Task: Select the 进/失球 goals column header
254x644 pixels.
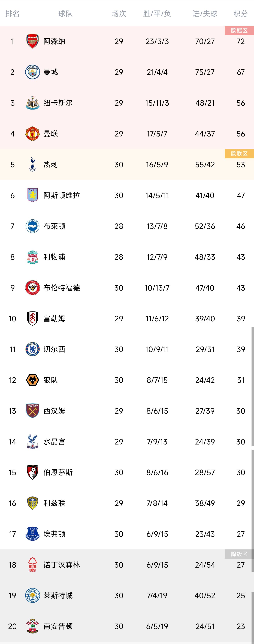Action: point(205,14)
